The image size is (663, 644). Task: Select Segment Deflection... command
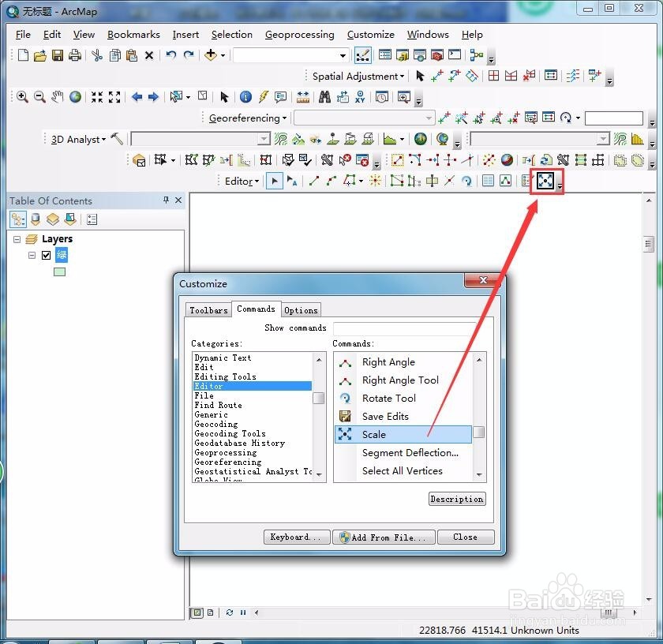[403, 452]
